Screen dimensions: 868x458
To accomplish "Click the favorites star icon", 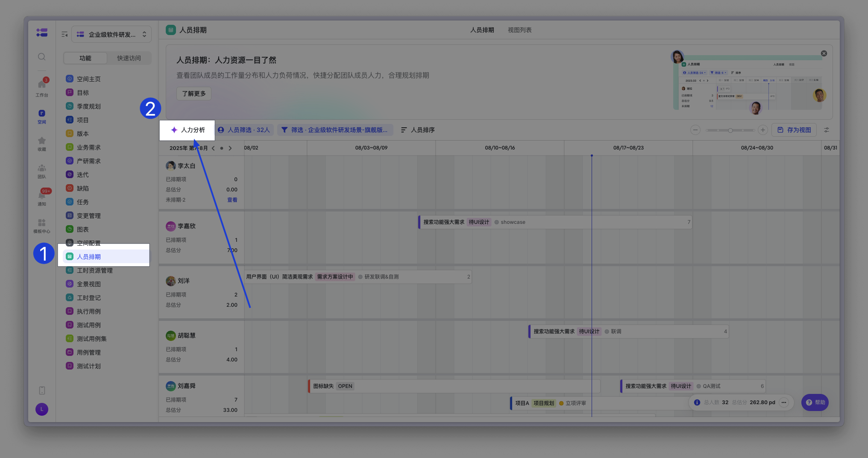I will click(x=42, y=141).
